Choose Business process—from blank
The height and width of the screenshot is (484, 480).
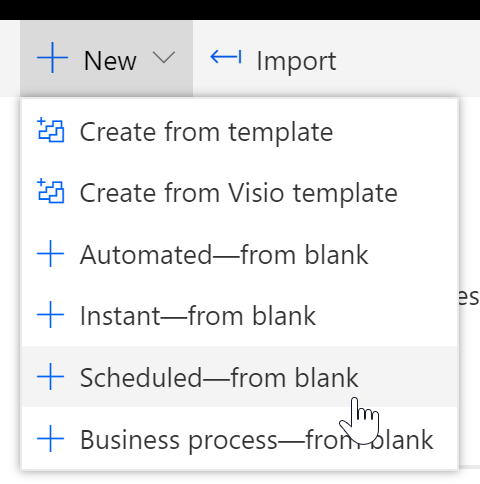(x=240, y=438)
